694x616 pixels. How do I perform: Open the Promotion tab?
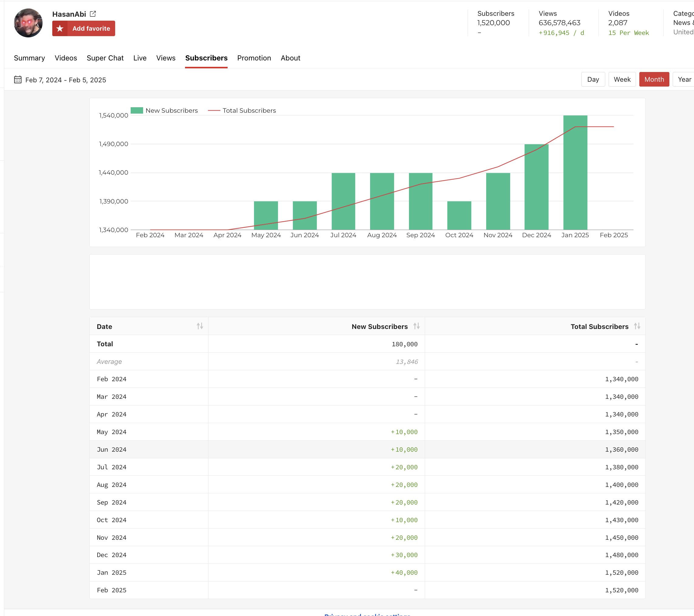pos(254,58)
